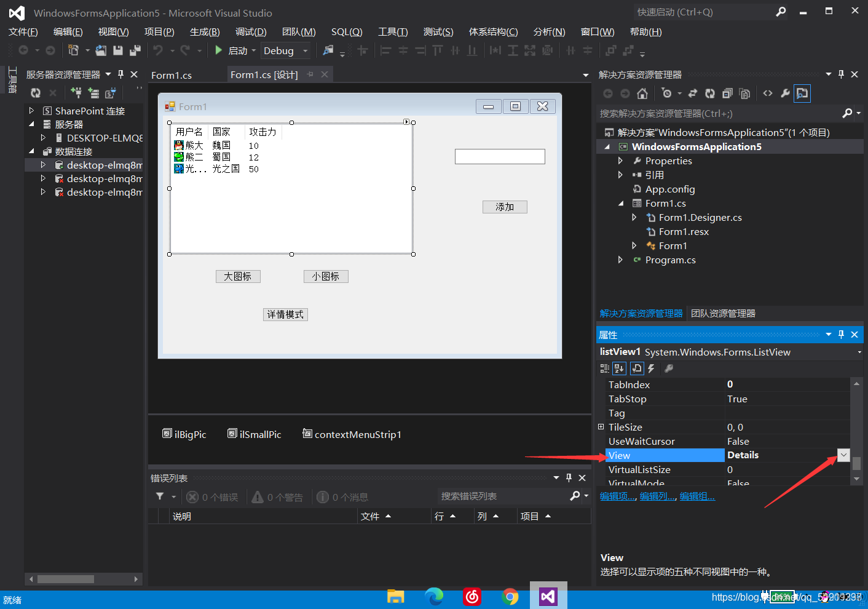
Task: Collapse the 数据连接 node
Action: point(31,151)
